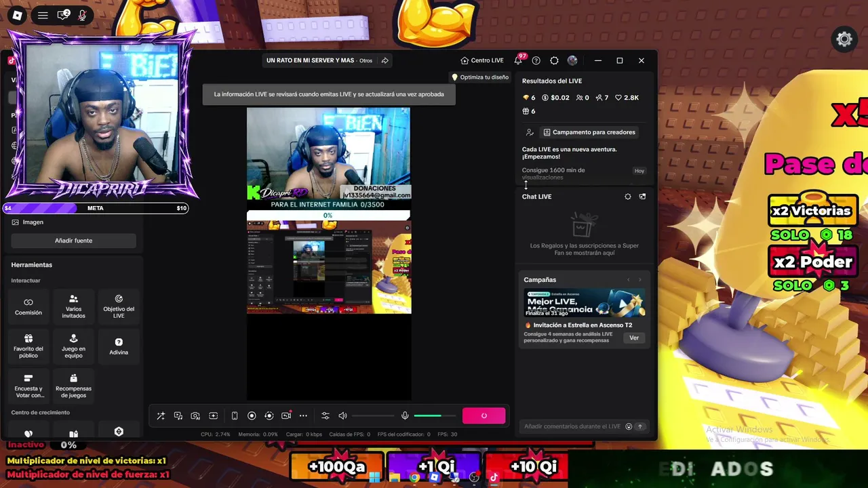
Task: Open the add-clip screen tool
Action: [213, 415]
